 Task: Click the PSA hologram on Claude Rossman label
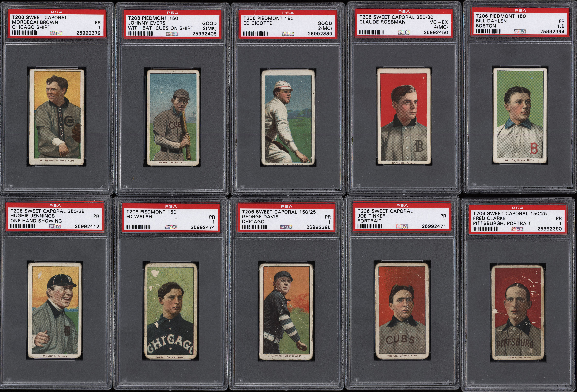pyautogui.click(x=404, y=33)
